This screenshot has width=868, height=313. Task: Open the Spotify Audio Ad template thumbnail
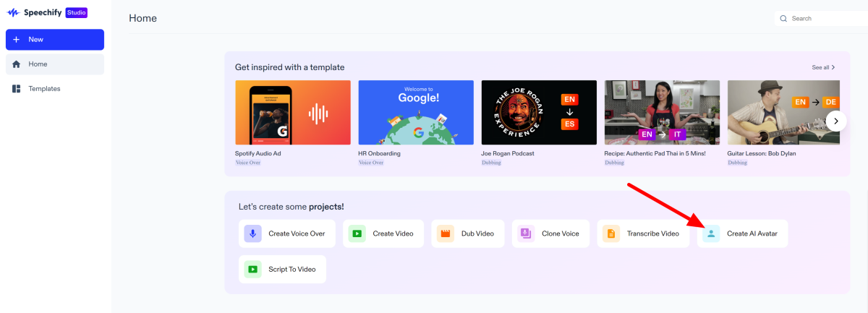pos(293,112)
